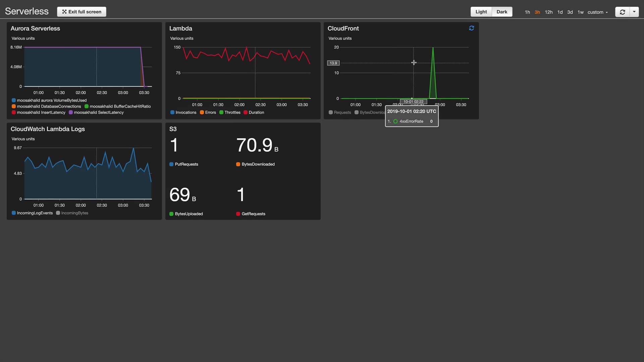Screen dimensions: 644x362
Task: Toggle Errors legend swatch in Lambda
Action: click(202, 112)
